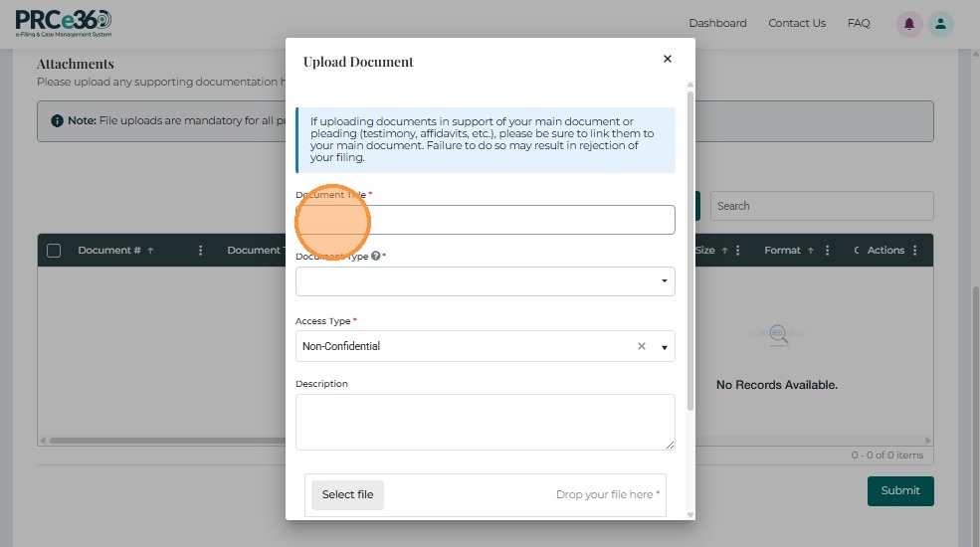Screen dimensions: 980x547
Task: Click the info icon beside Note
Action: pyautogui.click(x=57, y=120)
